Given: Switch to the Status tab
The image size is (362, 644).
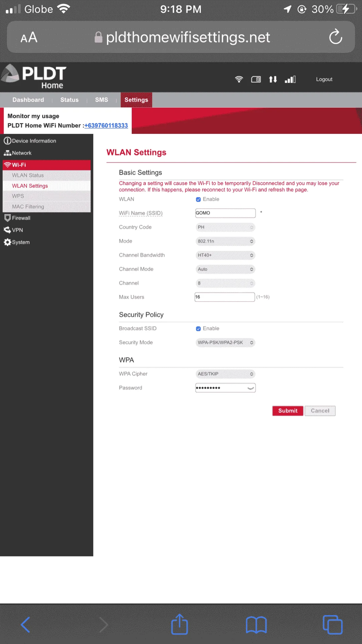Looking at the screenshot, I should (69, 100).
